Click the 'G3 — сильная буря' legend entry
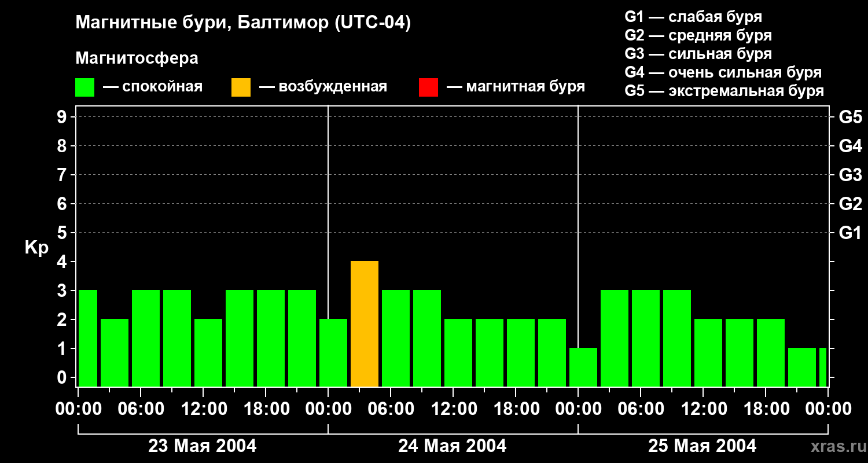Image resolution: width=868 pixels, height=463 pixels. point(698,54)
